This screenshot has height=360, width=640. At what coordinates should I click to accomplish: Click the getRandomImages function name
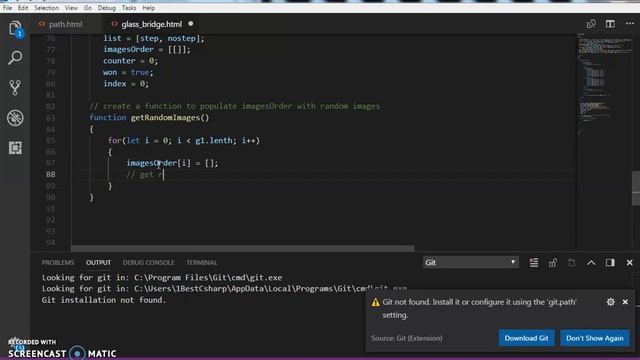point(166,118)
